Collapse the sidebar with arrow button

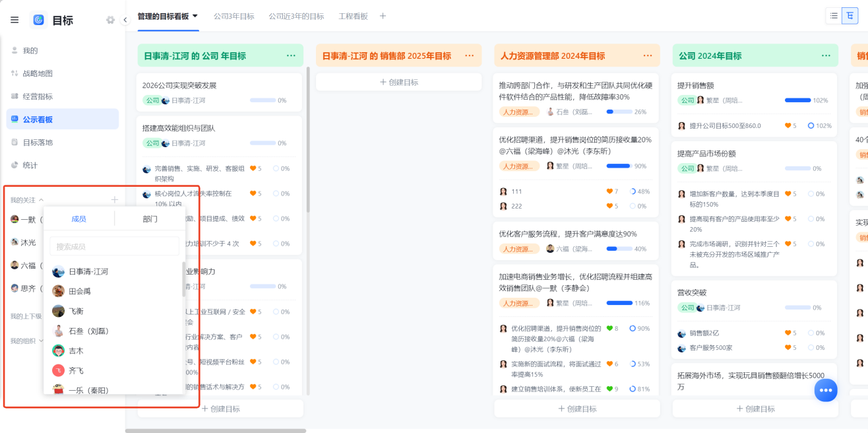(125, 20)
